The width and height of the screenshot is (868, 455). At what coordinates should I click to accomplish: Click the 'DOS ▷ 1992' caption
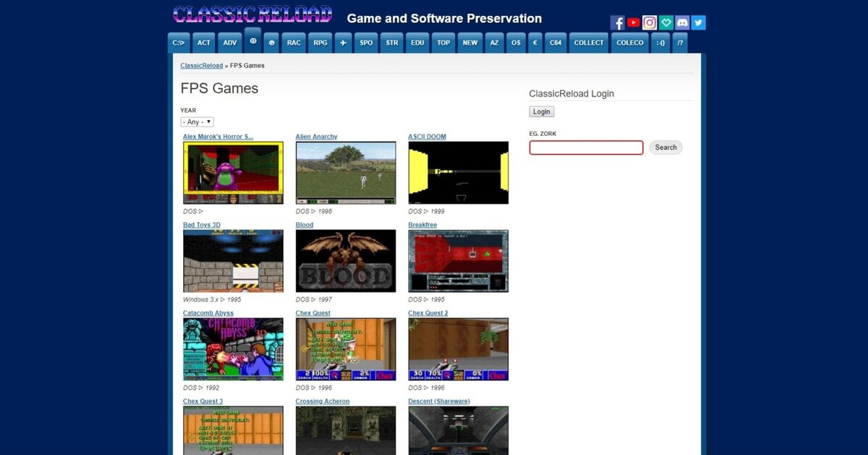point(201,388)
